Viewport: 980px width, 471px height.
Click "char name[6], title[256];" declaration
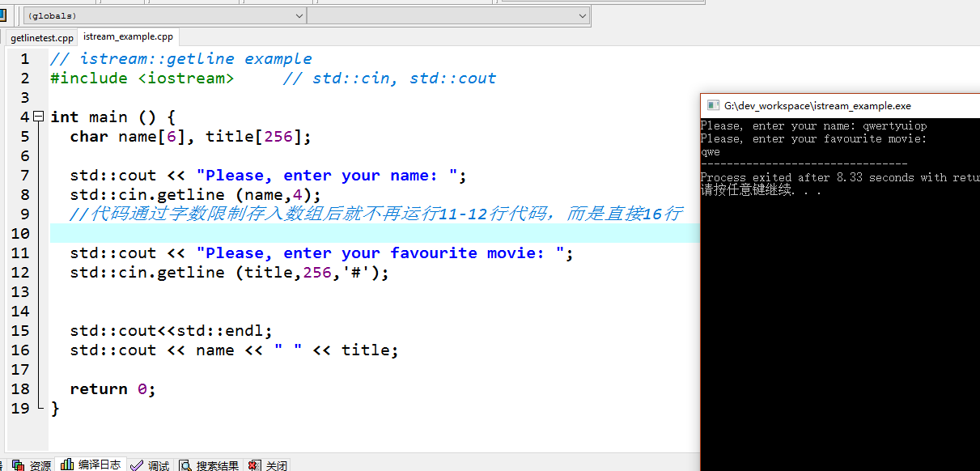click(190, 137)
